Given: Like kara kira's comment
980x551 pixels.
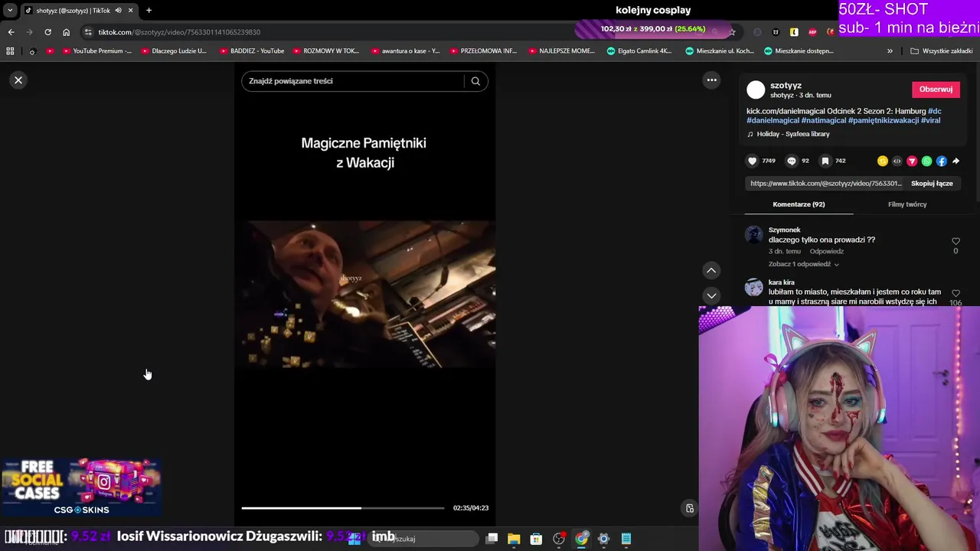Looking at the screenshot, I should pos(955,293).
